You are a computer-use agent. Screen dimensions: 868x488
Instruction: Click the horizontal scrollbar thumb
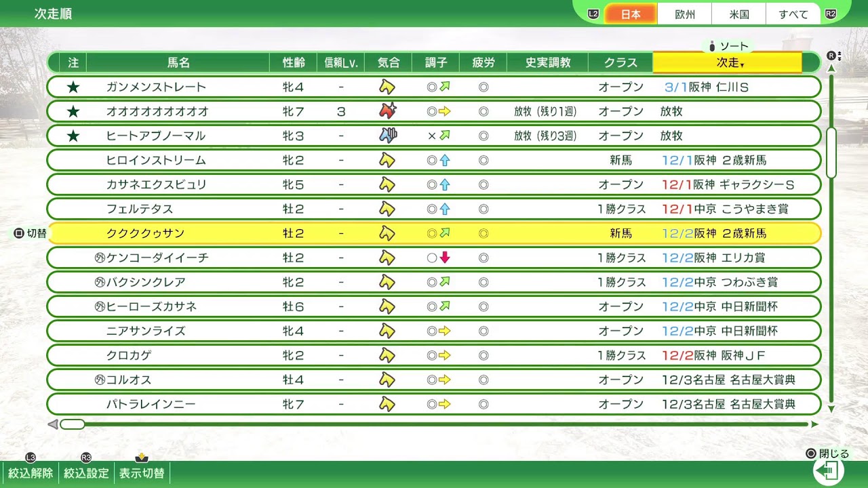pos(72,424)
